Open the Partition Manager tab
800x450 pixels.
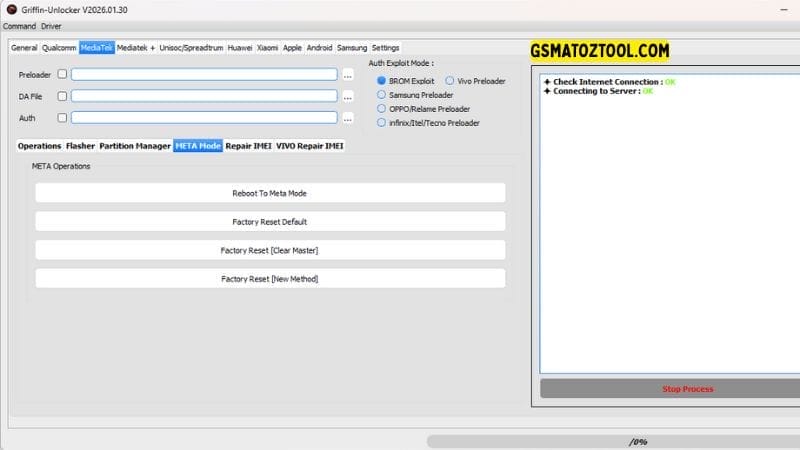(x=134, y=146)
